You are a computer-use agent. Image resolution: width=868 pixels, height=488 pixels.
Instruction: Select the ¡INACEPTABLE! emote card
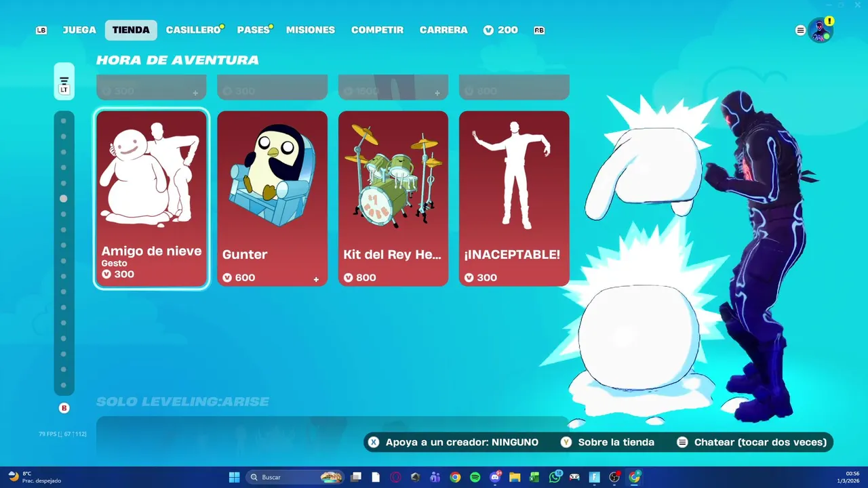(514, 199)
